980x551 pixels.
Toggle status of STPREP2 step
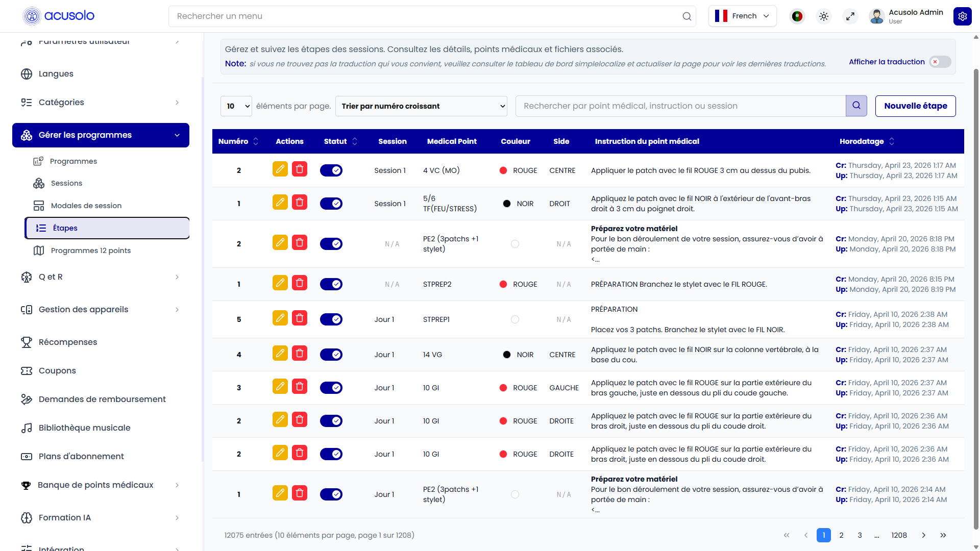[x=331, y=284]
